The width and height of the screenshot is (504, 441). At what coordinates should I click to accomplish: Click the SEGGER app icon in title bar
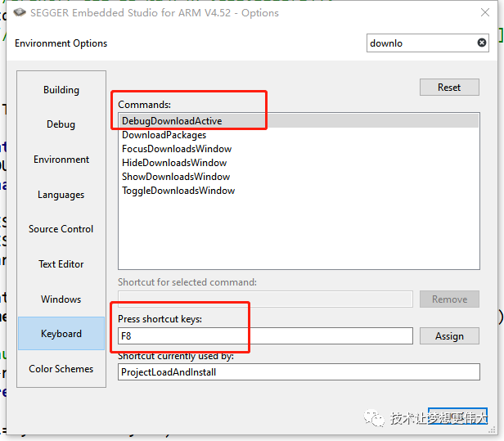[20, 12]
